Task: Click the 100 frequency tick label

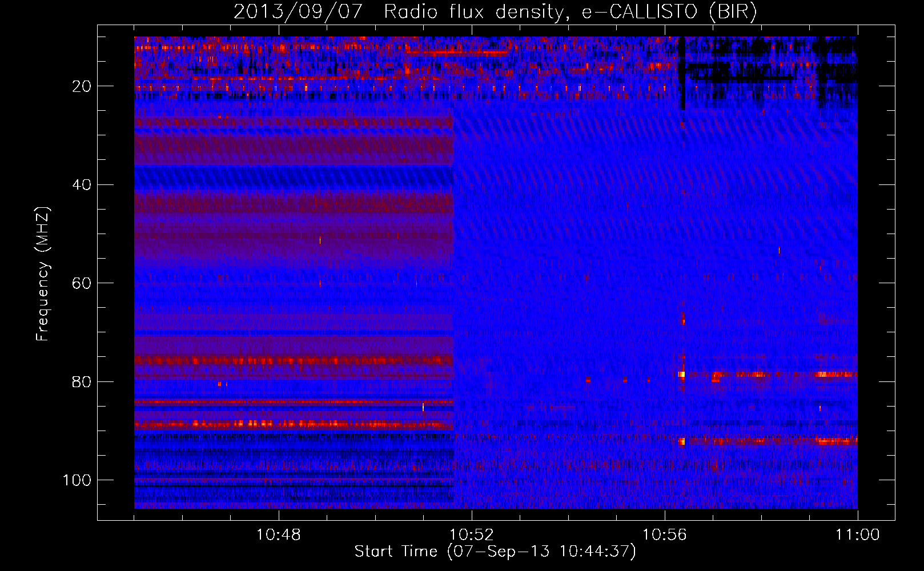Action: pos(77,480)
